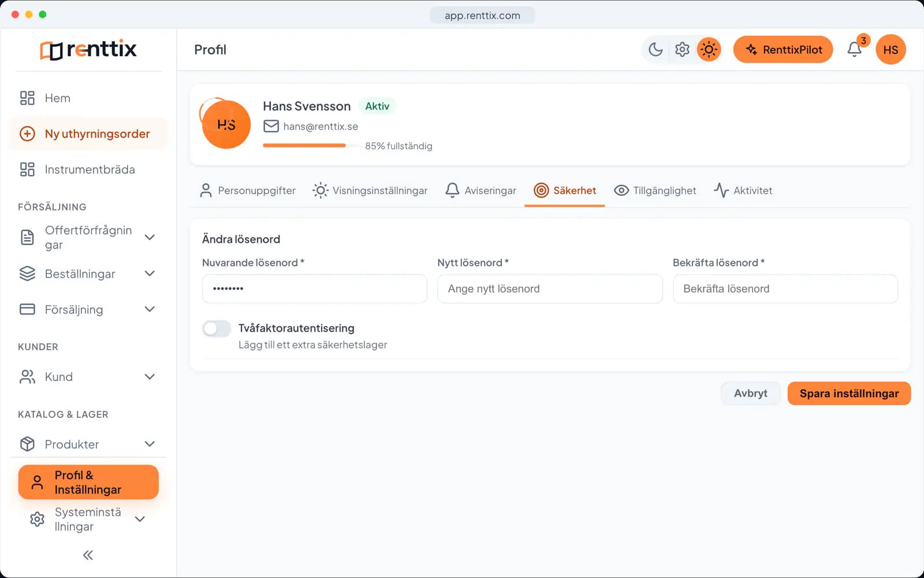Screen dimensions: 924x578
Task: Click the renttix logo
Action: [x=88, y=50]
